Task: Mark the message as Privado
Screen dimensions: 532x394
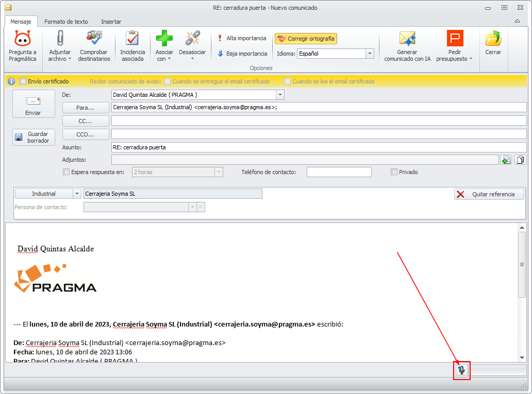Action: 394,172
